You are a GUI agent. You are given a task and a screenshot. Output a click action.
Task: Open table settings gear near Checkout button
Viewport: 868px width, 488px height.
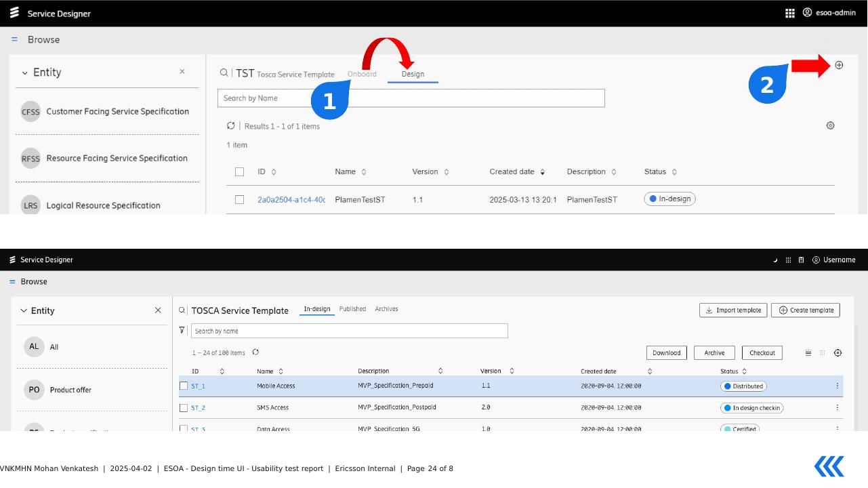[x=838, y=352]
